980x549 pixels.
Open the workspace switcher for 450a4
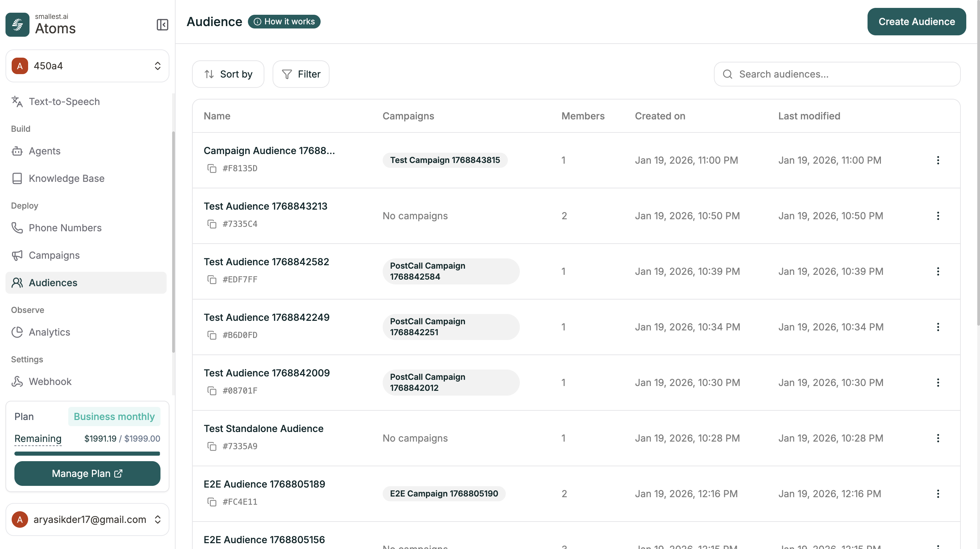point(157,66)
